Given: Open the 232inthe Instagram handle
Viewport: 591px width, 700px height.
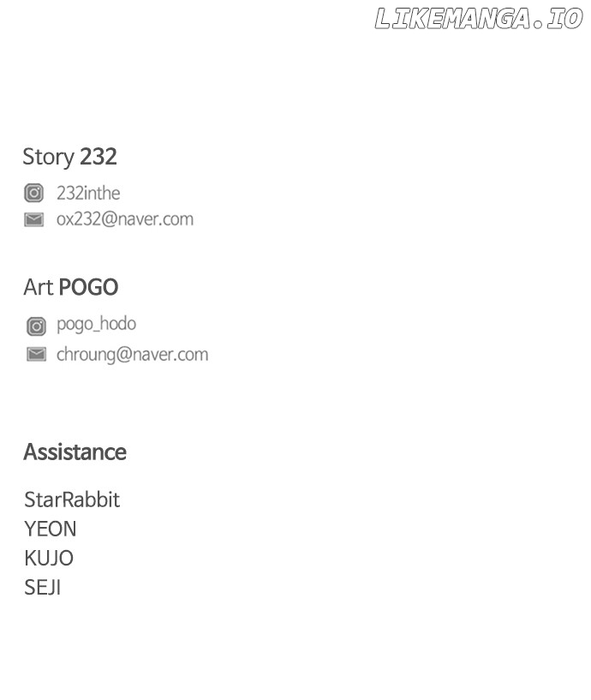Looking at the screenshot, I should click(x=88, y=194).
